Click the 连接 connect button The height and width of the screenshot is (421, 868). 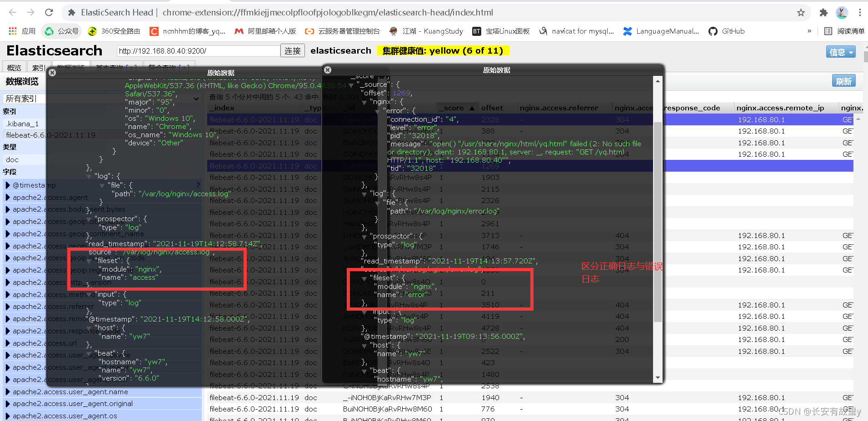(x=293, y=51)
